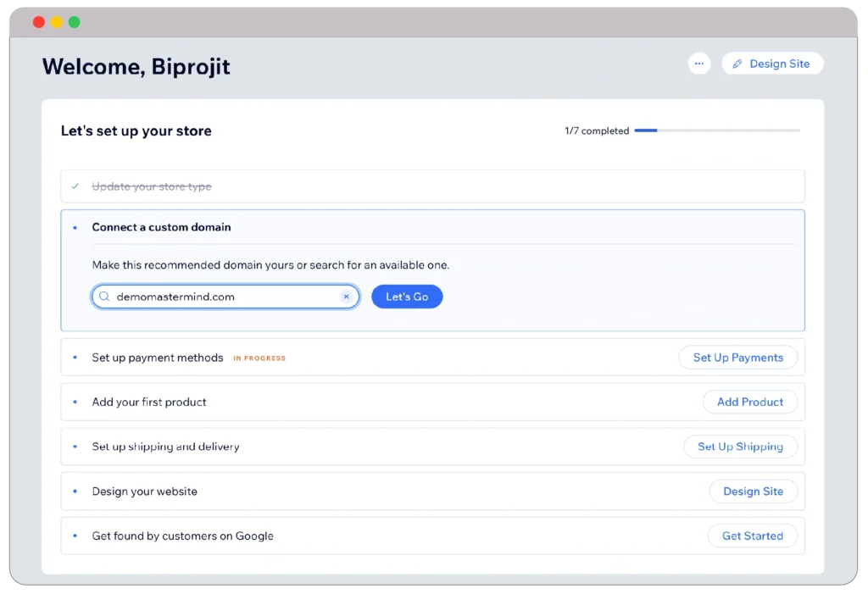Click the bullet beside Design your website
868x594 pixels.
75,491
